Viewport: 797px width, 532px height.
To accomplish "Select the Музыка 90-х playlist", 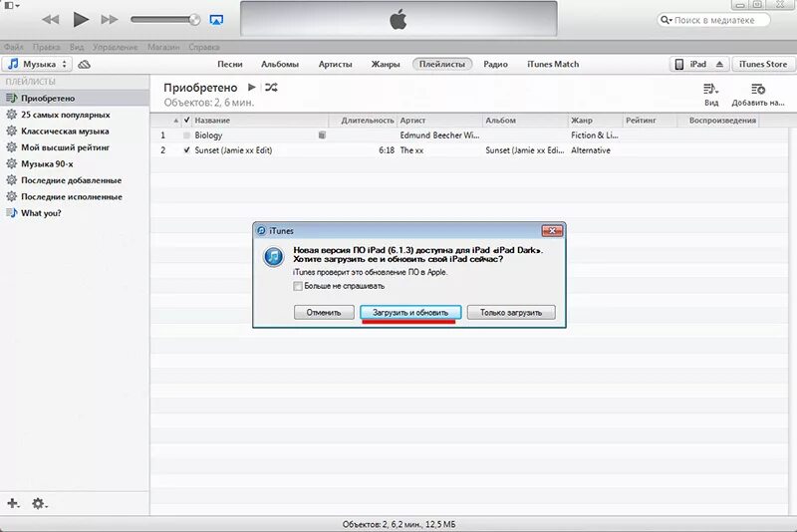I will 75,163.
